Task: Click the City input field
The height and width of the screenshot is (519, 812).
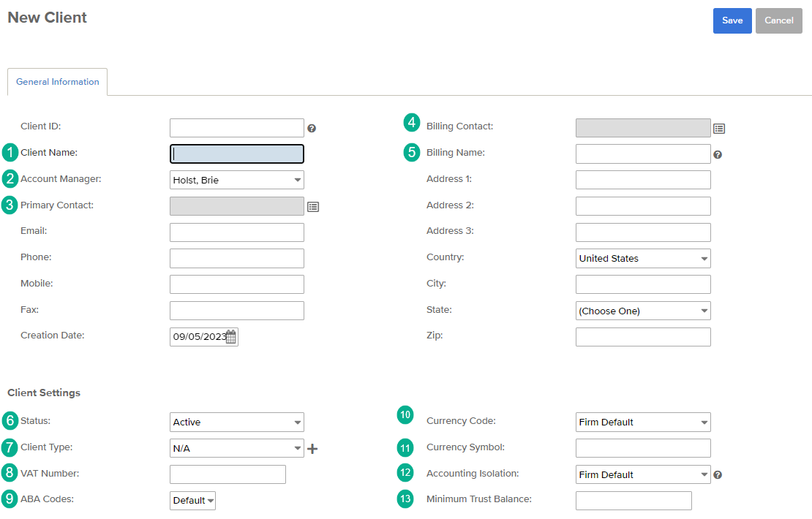Action: click(643, 284)
